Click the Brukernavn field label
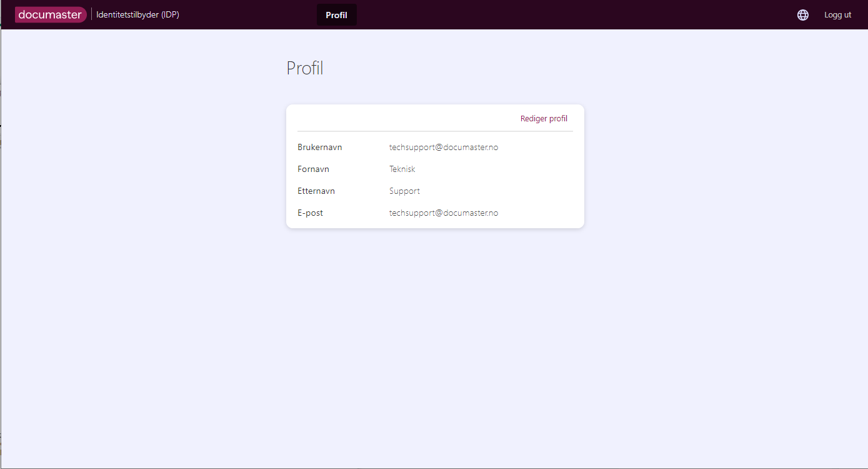This screenshot has height=469, width=868. pyautogui.click(x=320, y=148)
